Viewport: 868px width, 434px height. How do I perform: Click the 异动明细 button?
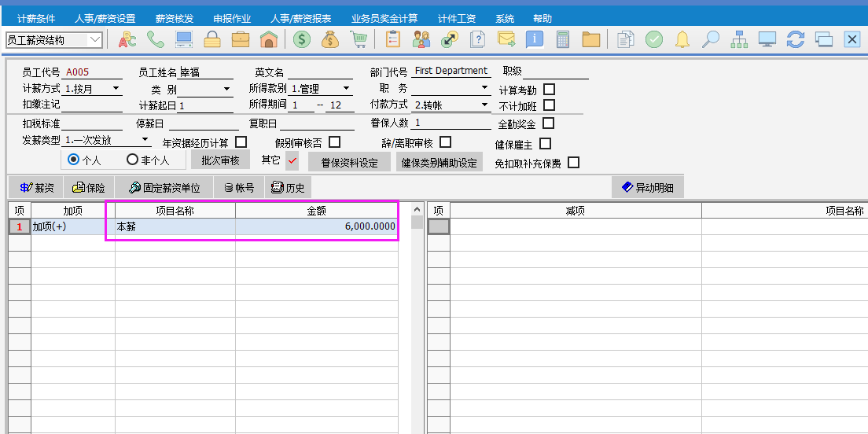pos(647,188)
